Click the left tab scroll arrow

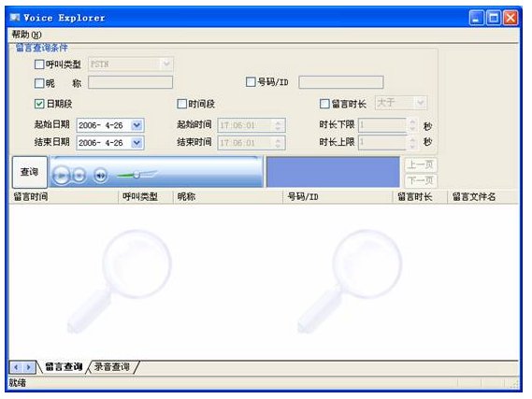(16, 367)
